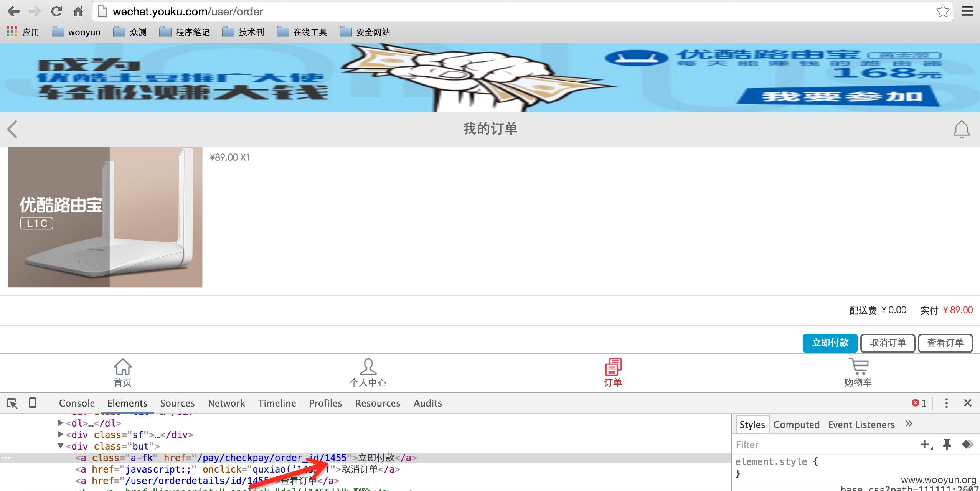Open the browser home icon
The image size is (980, 491).
(78, 12)
